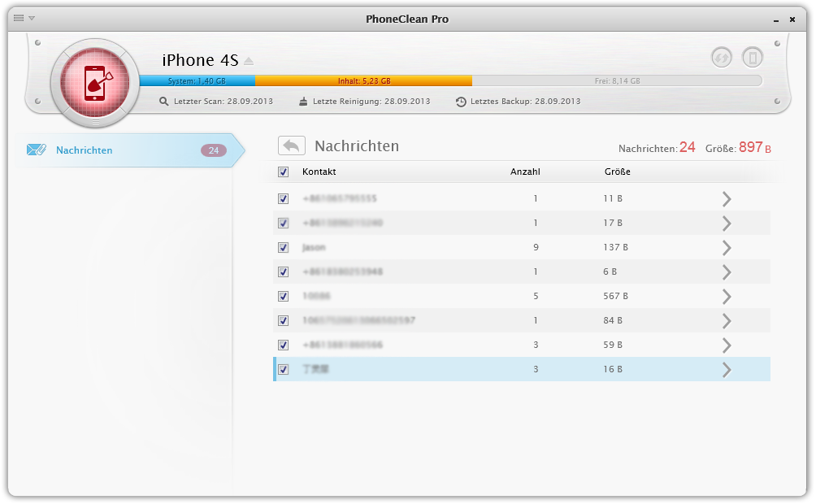Click Letztes Backup: 28.09.2013 text
This screenshot has width=816, height=504.
tap(526, 102)
